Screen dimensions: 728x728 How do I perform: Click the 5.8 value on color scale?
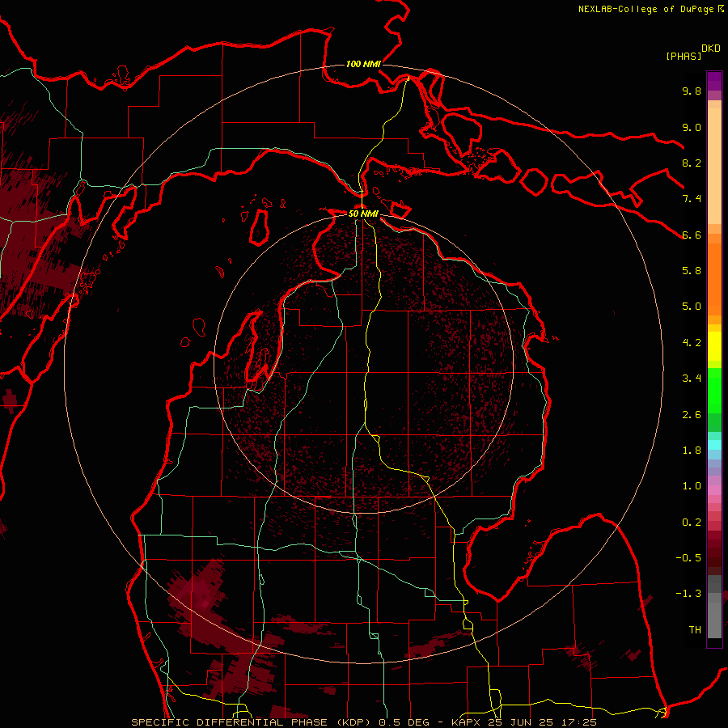(692, 271)
